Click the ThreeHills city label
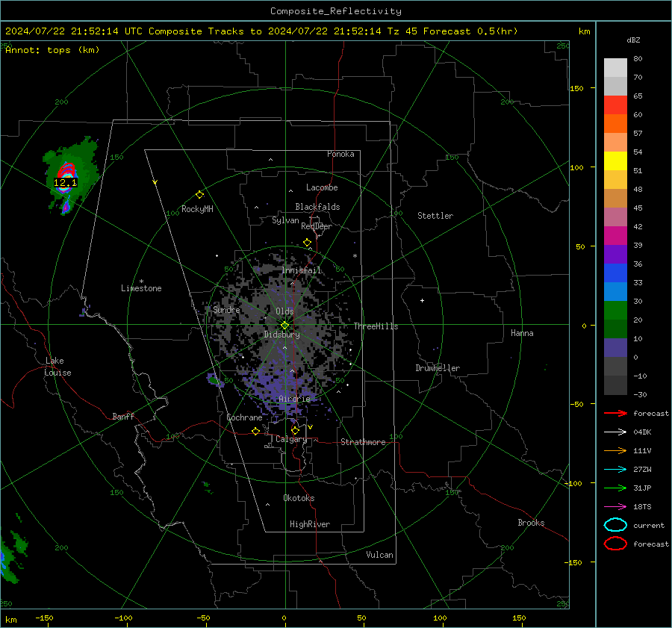Image resolution: width=672 pixels, height=628 pixels. (376, 326)
